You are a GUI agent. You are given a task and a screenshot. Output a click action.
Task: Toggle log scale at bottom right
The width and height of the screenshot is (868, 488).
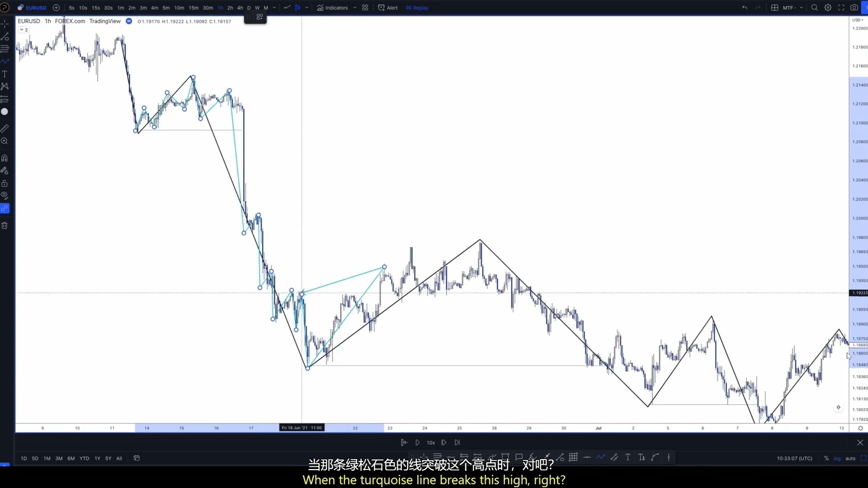click(837, 458)
